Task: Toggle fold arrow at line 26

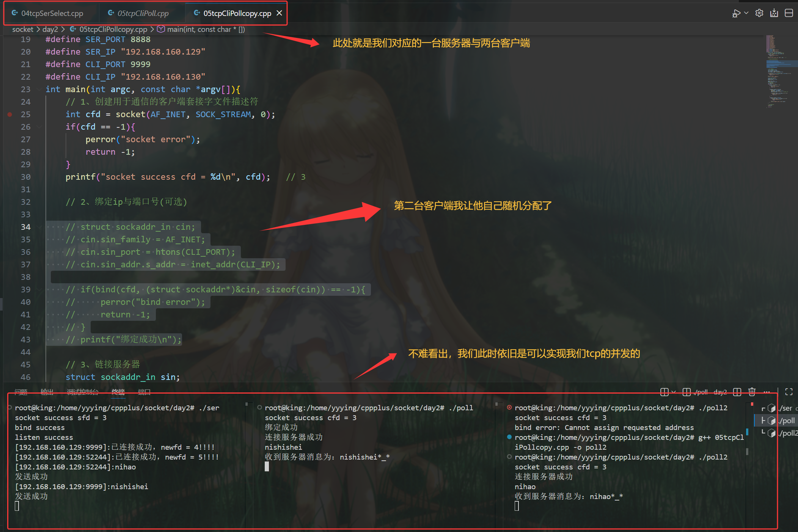Action: point(40,127)
